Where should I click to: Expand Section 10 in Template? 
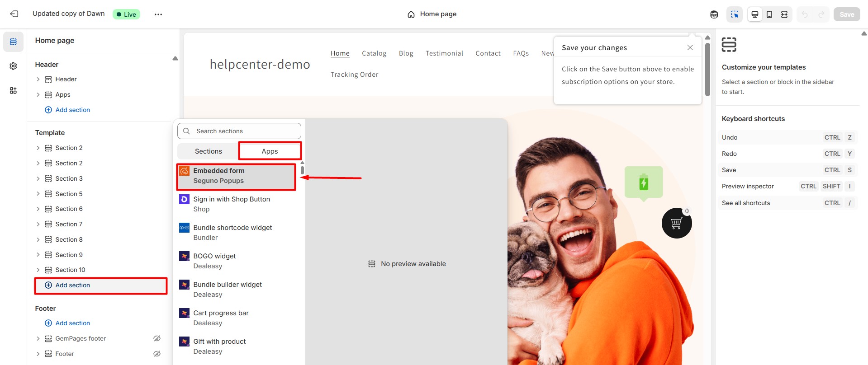[x=38, y=270]
